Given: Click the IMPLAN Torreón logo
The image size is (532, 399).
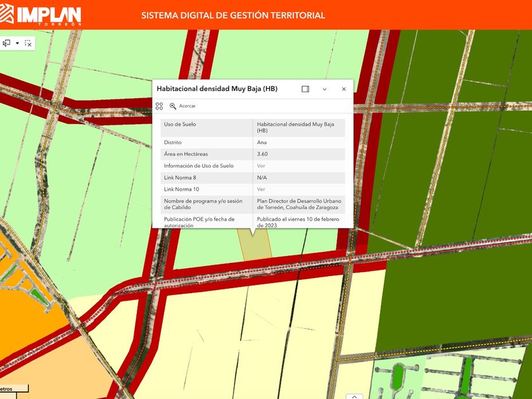Looking at the screenshot, I should [x=42, y=15].
